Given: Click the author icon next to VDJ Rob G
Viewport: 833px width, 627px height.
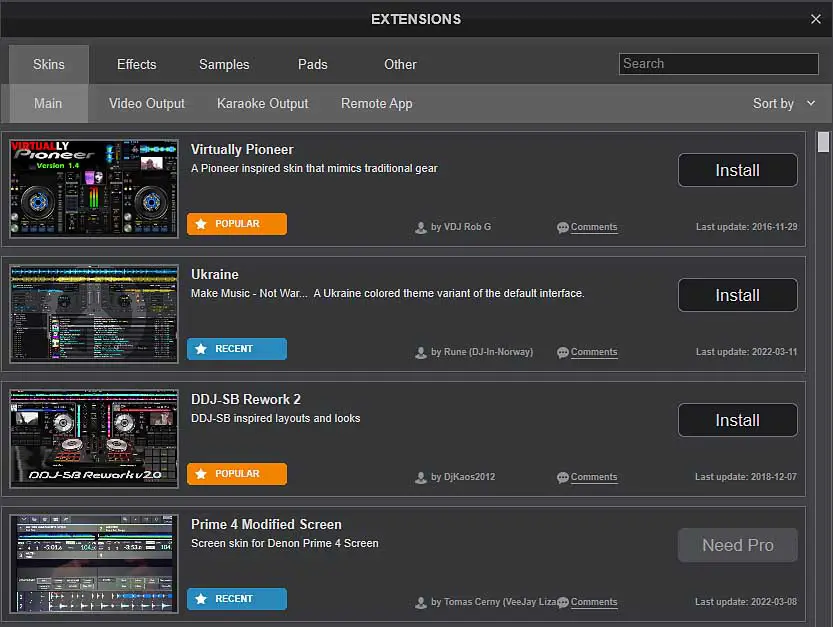Looking at the screenshot, I should coord(421,227).
